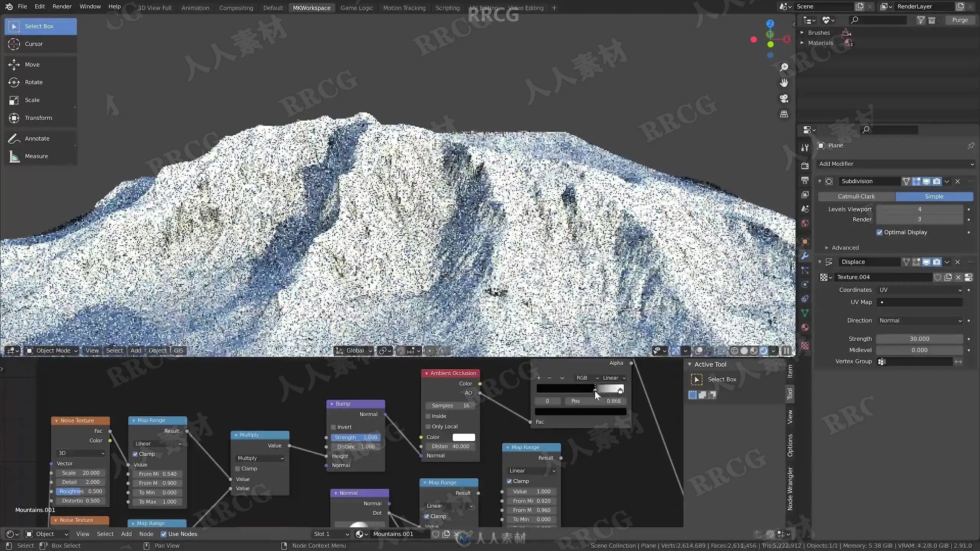Open the Add Modifier dropdown
The image size is (980, 551).
point(896,164)
